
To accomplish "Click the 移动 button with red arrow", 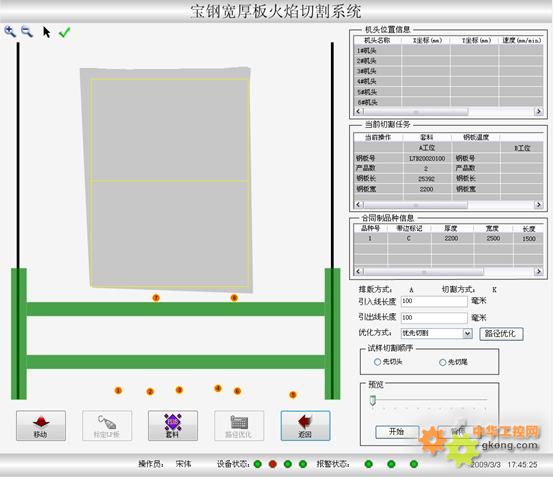I will [41, 426].
